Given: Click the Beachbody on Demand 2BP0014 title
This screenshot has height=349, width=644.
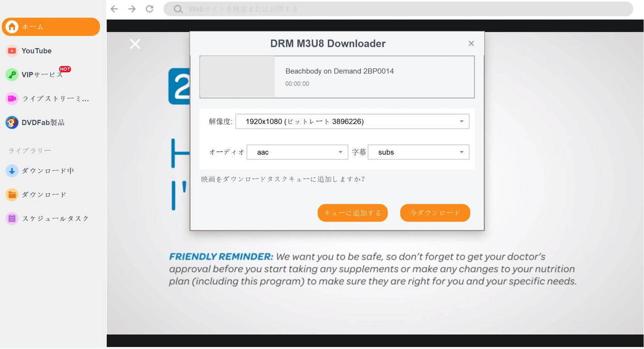Looking at the screenshot, I should 339,71.
